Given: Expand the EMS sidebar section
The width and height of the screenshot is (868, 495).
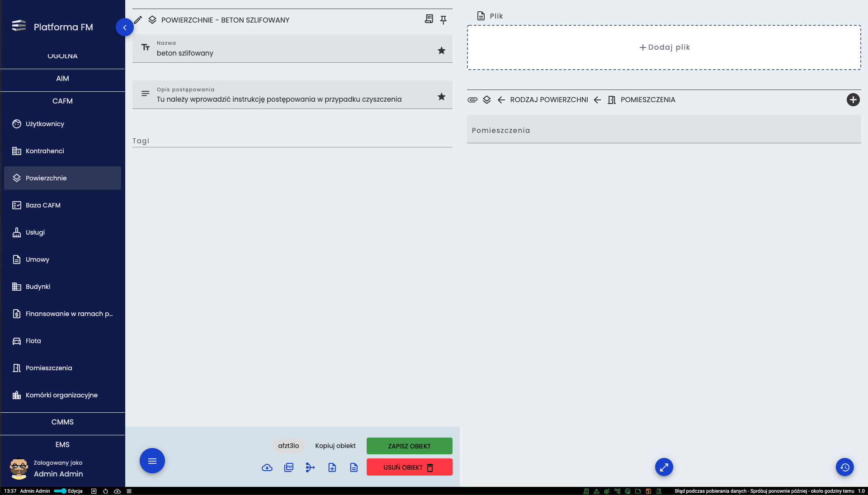Looking at the screenshot, I should [62, 445].
